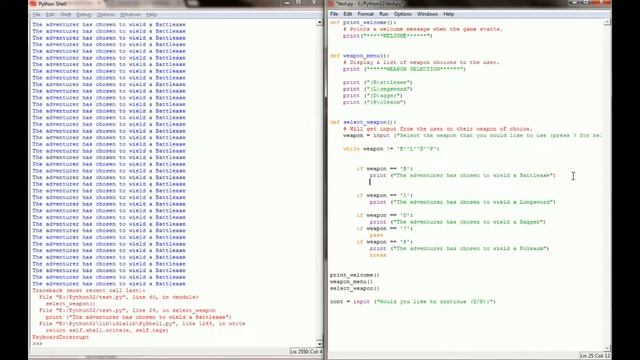Image resolution: width=640 pixels, height=360 pixels.
Task: Click Python Shell title bar icon
Action: (33, 4)
